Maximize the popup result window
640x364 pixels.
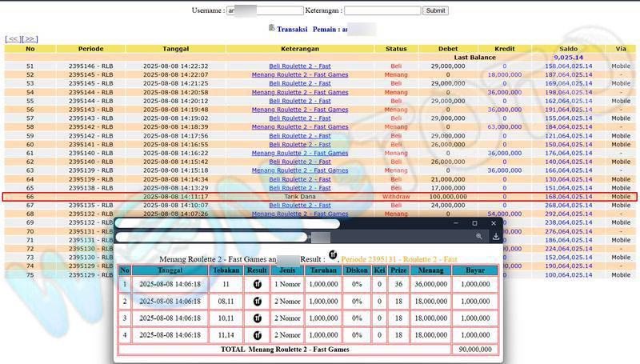(x=474, y=223)
